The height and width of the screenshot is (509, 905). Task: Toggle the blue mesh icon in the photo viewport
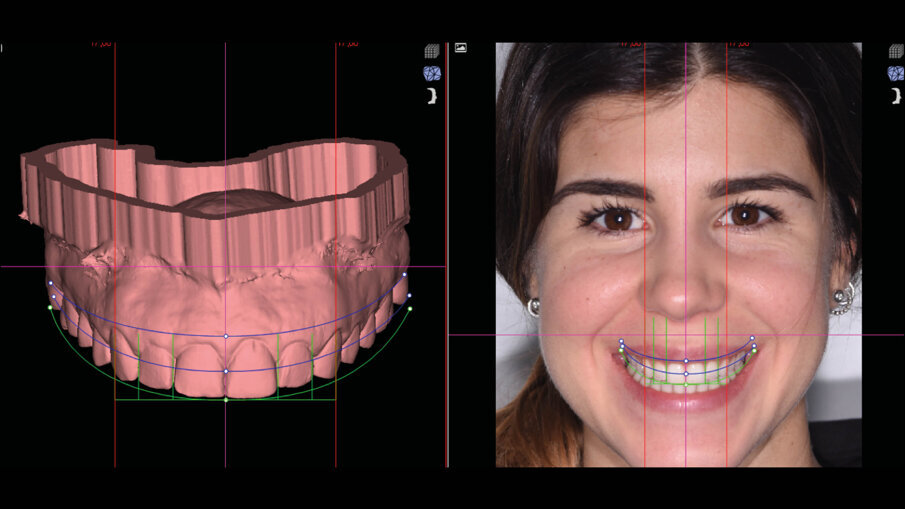tap(895, 73)
